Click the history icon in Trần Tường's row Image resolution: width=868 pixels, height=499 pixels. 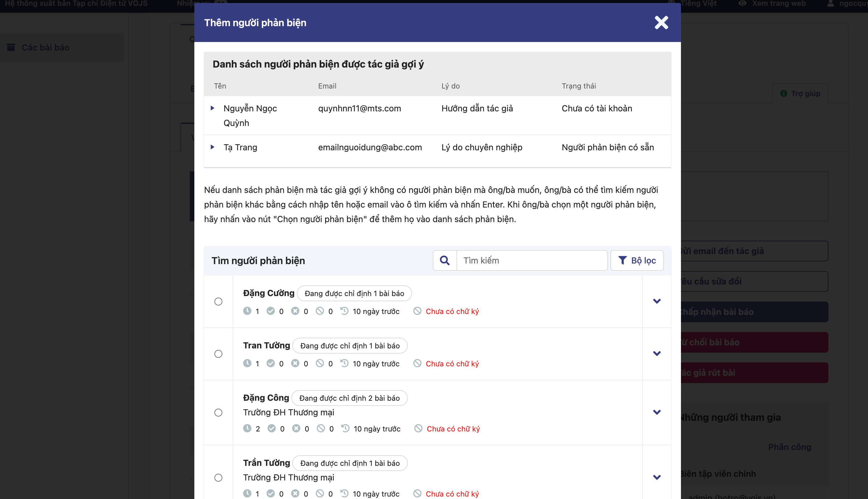coord(344,494)
